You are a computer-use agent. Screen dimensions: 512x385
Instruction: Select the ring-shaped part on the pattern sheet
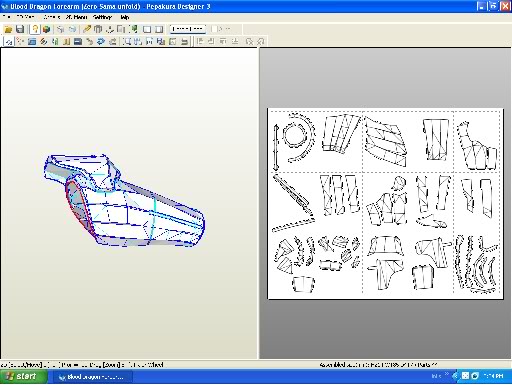tap(295, 135)
